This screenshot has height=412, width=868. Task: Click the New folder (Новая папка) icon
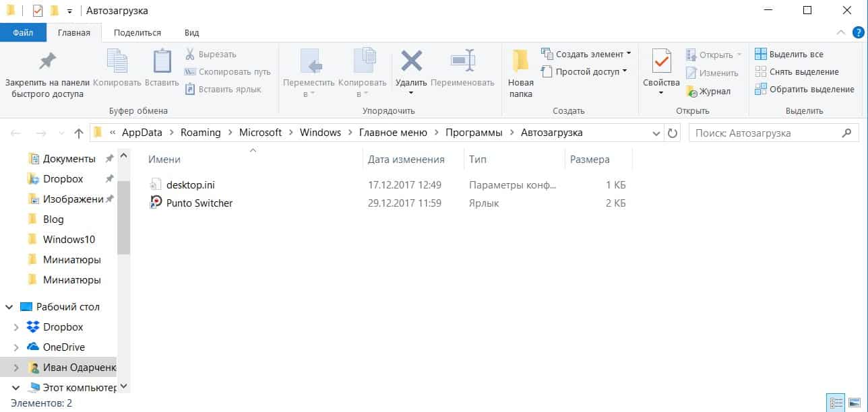click(x=520, y=61)
